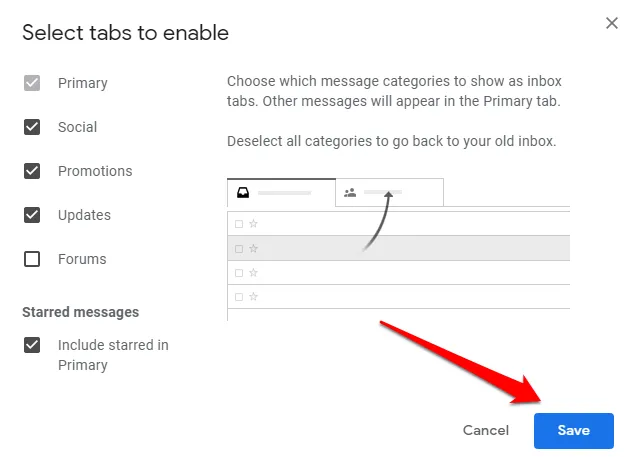The image size is (633, 457).
Task: Disable the Promotions tab checkbox
Action: (32, 171)
